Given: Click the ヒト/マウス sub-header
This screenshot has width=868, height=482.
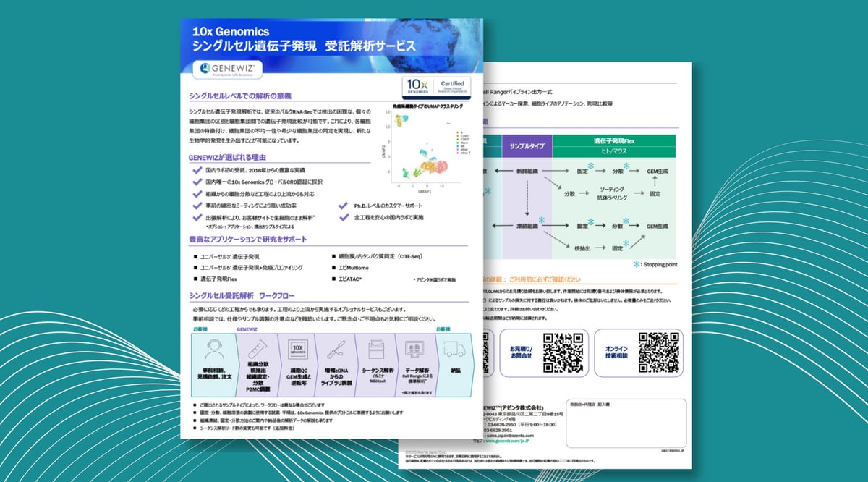Looking at the screenshot, I should click(x=613, y=151).
